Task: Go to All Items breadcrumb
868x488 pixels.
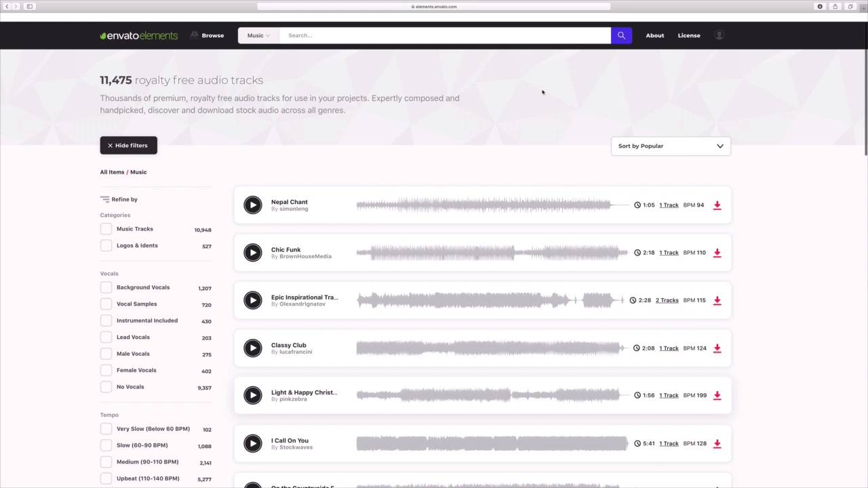Action: [112, 172]
